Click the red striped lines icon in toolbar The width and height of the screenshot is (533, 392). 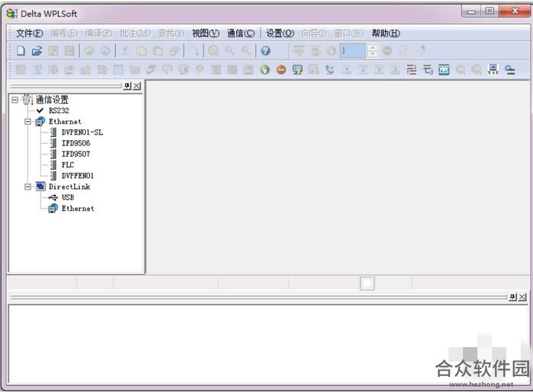point(411,69)
